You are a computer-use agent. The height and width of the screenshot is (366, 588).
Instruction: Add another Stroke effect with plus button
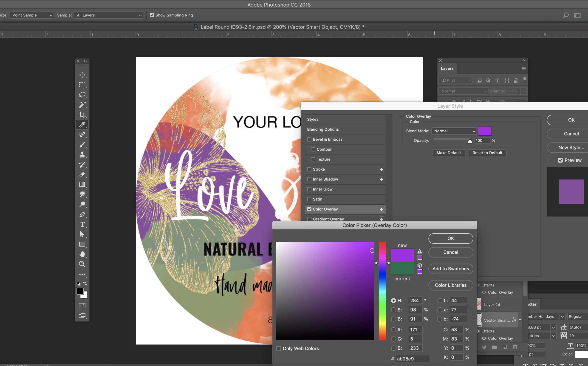pyautogui.click(x=382, y=169)
